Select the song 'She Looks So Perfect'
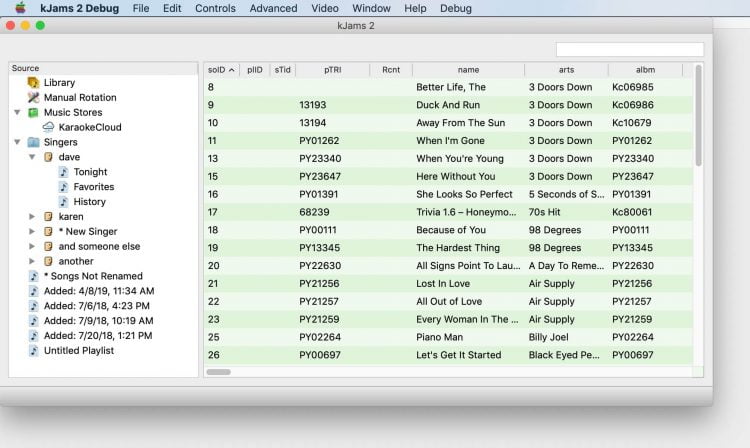Image resolution: width=750 pixels, height=448 pixels. [x=464, y=194]
